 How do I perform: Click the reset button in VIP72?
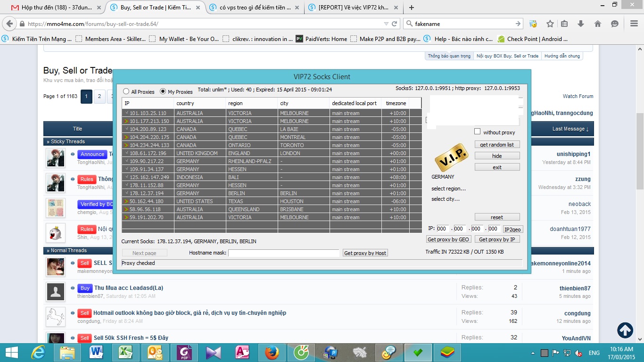click(497, 217)
